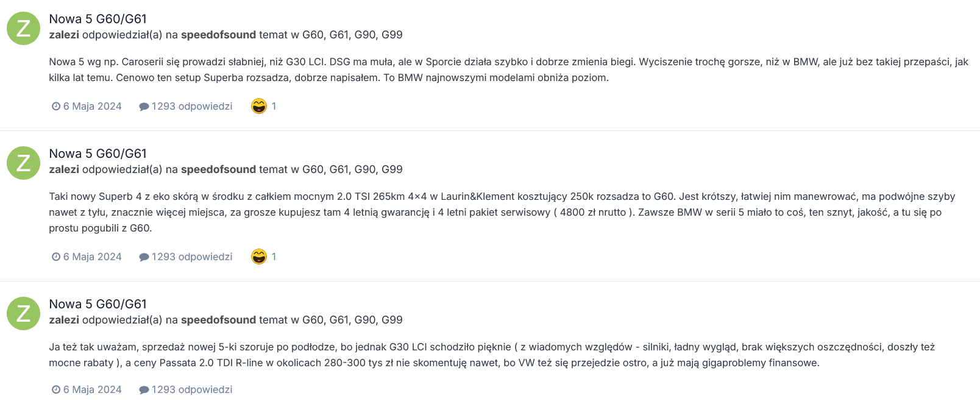The height and width of the screenshot is (407, 980).
Task: Click the laughing emoji reaction under the Superb 4 post
Action: (x=259, y=257)
